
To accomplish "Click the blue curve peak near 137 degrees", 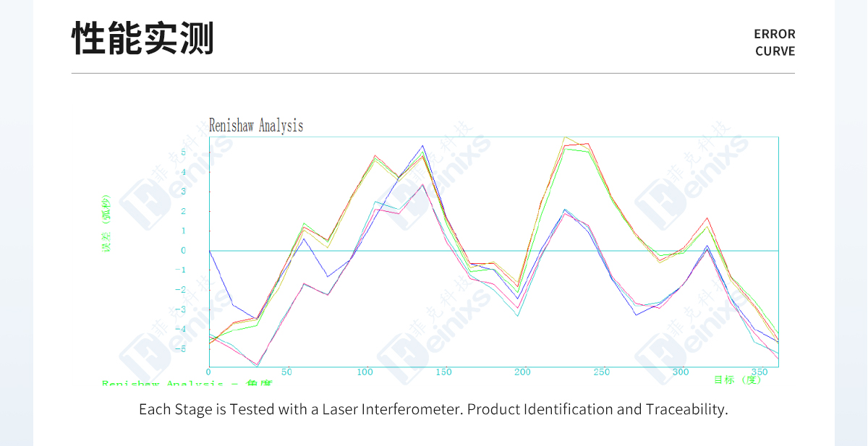I will [423, 146].
